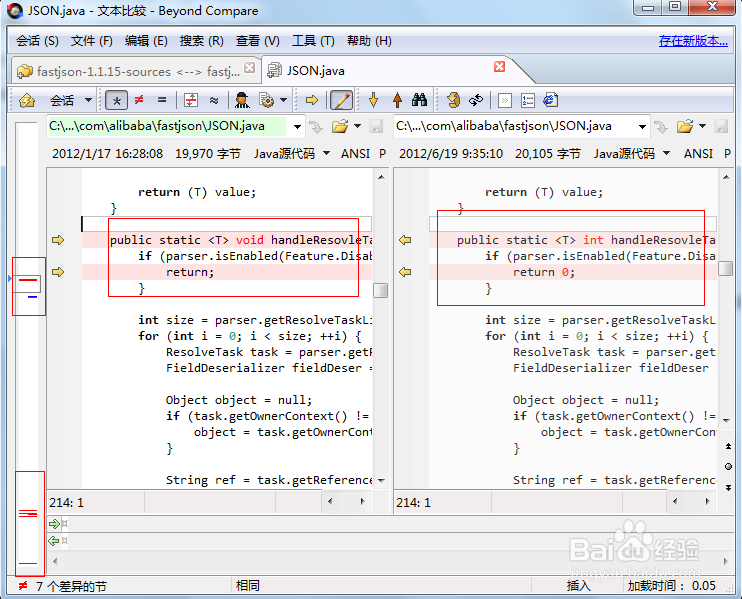Toggle show context around differences icon
This screenshot has width=742, height=599.
tap(191, 100)
